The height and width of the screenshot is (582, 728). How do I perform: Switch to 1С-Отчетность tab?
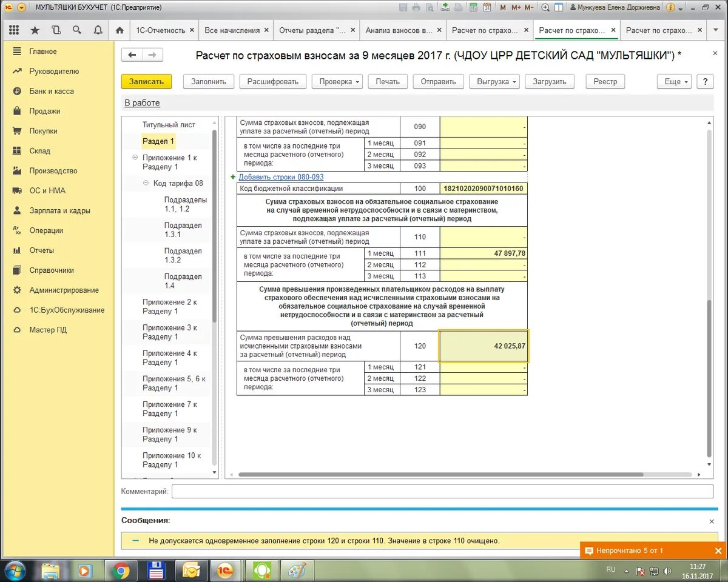pyautogui.click(x=160, y=30)
